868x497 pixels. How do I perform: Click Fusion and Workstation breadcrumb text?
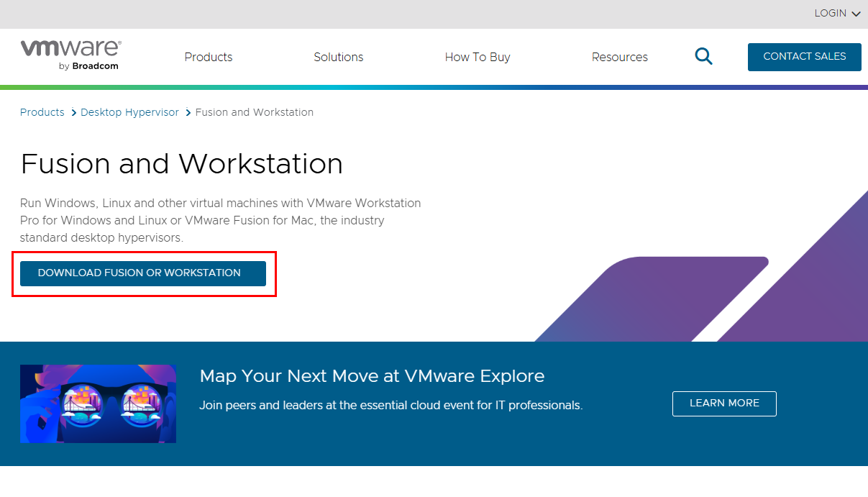[255, 112]
